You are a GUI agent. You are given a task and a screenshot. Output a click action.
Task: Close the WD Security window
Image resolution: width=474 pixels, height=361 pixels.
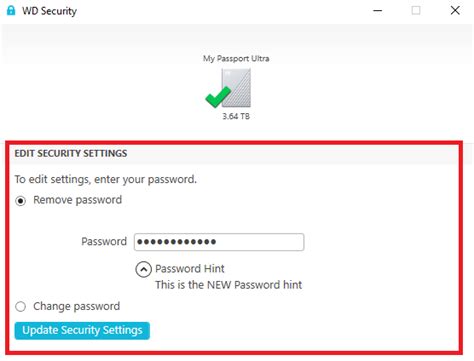[455, 11]
